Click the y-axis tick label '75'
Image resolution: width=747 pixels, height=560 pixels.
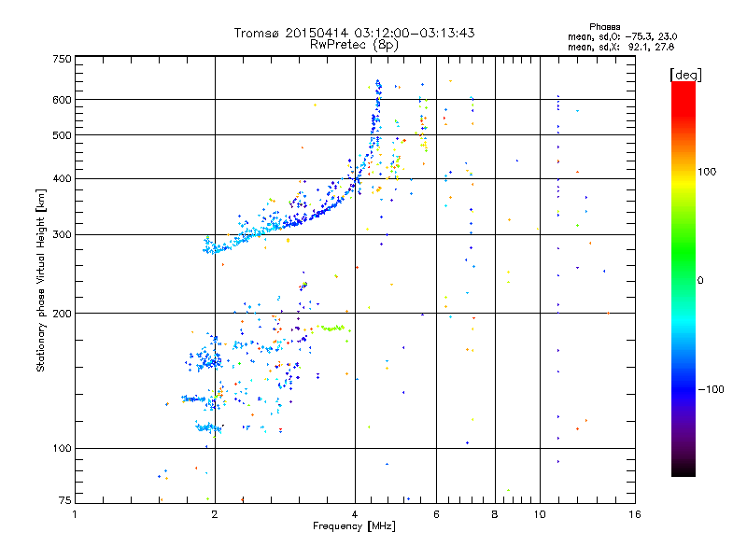coord(65,500)
